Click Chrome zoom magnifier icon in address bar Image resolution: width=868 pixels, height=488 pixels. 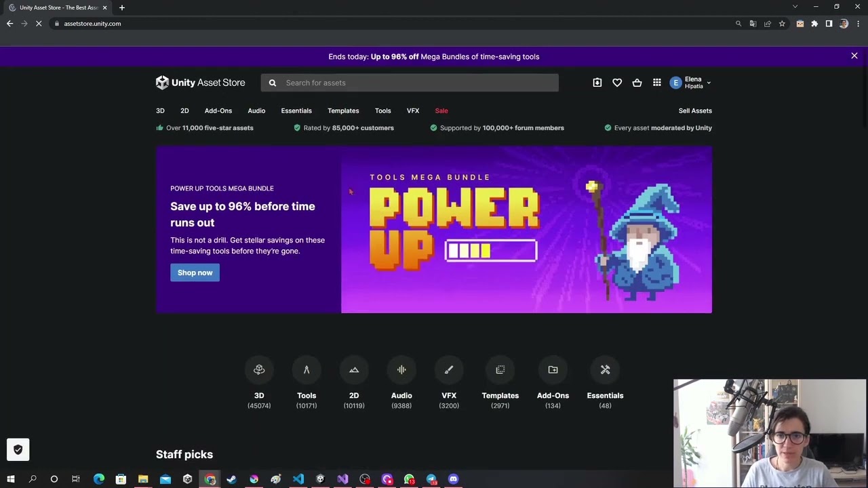738,24
